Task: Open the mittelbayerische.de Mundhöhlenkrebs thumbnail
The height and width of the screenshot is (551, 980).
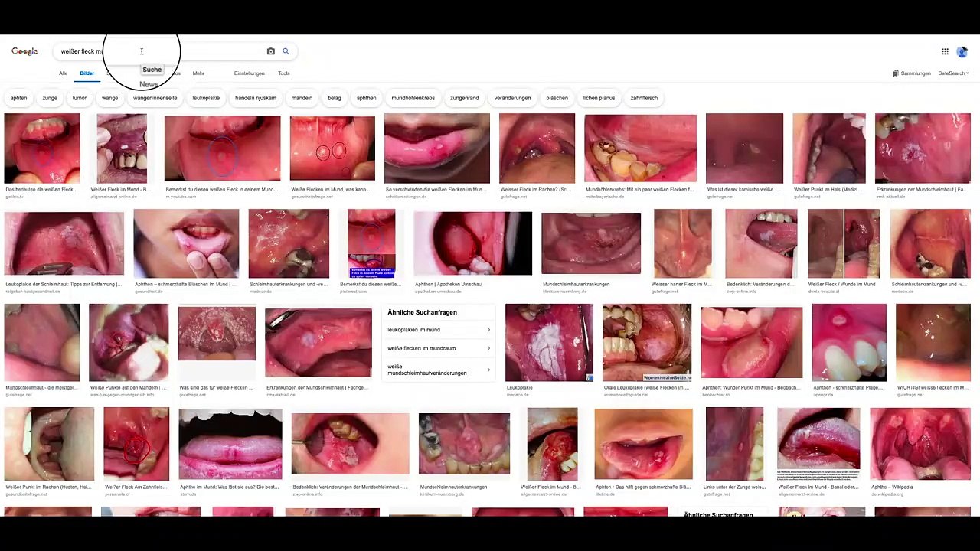Action: (641, 148)
